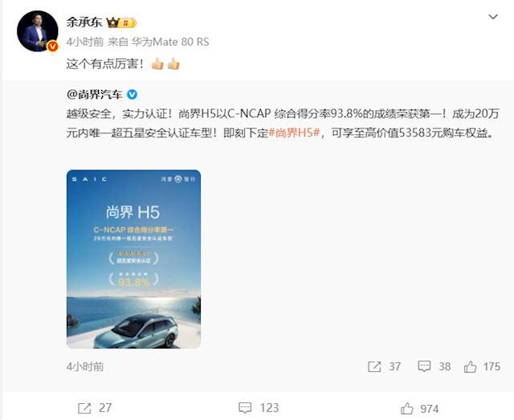The width and height of the screenshot is (514, 420).
Task: Like 余承东's post with 974 likes
Action: click(407, 409)
